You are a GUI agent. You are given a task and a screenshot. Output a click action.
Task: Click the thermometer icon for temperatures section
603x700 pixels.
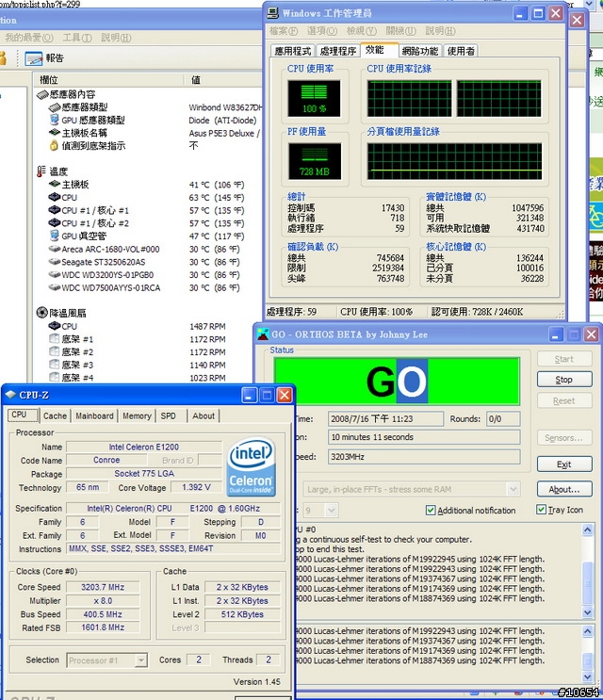tap(41, 171)
